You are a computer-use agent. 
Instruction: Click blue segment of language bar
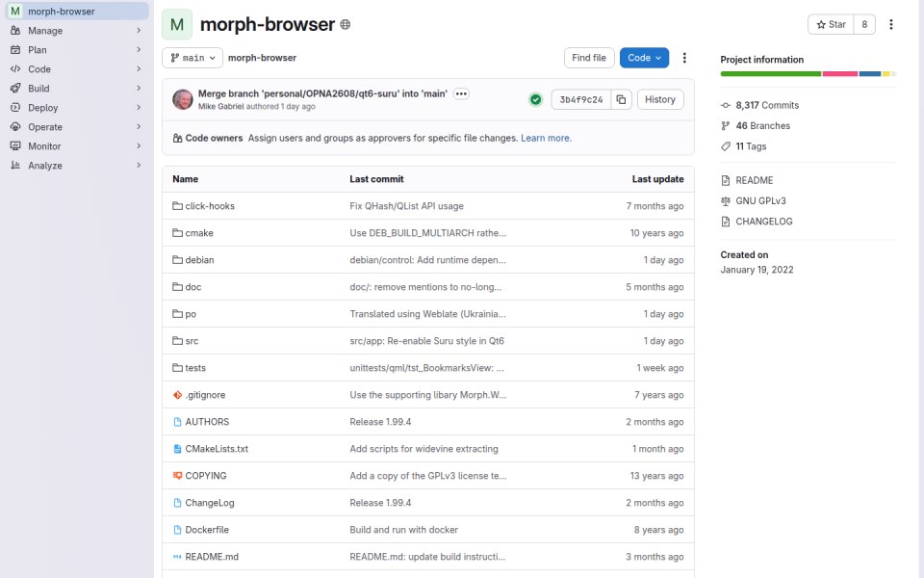click(870, 74)
